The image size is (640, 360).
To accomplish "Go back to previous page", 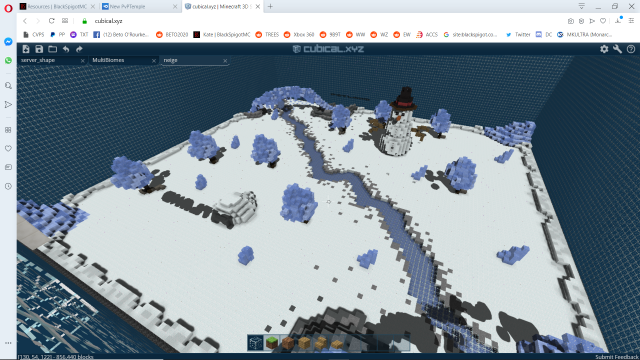I will coord(25,21).
